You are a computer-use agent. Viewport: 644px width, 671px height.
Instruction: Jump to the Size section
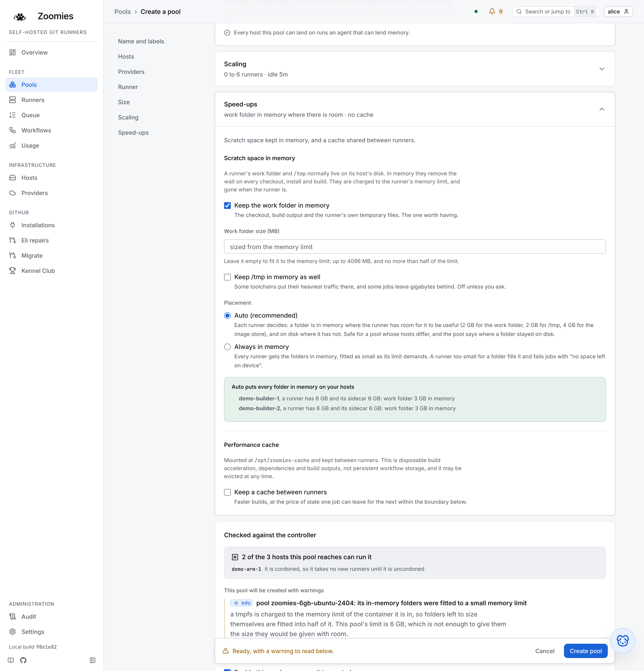124,102
